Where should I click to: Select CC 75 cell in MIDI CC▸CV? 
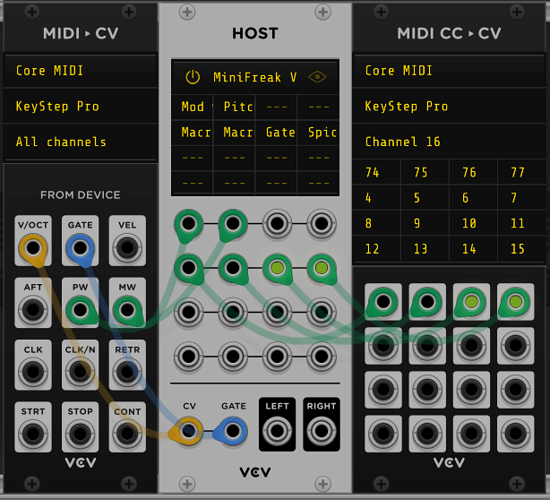click(425, 172)
